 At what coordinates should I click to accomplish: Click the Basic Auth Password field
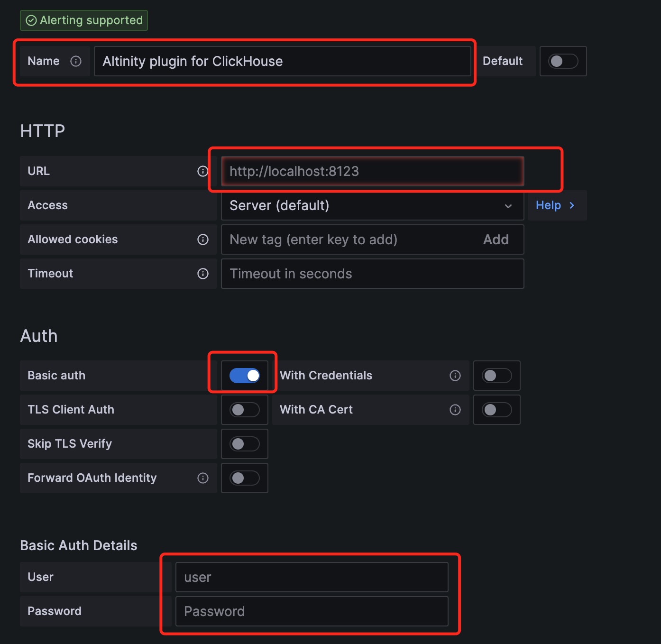(x=312, y=611)
